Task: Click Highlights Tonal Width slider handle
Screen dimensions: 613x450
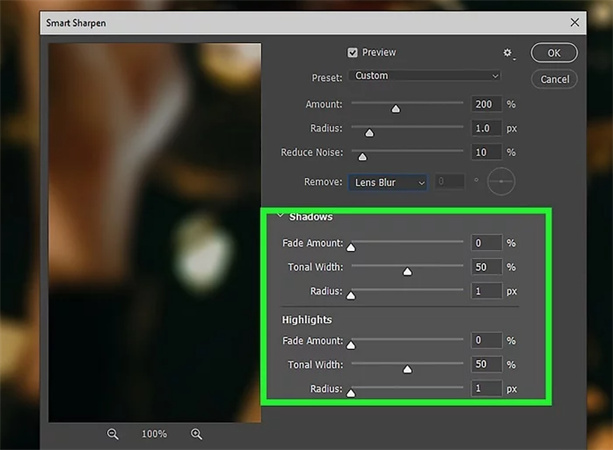Action: tap(407, 370)
